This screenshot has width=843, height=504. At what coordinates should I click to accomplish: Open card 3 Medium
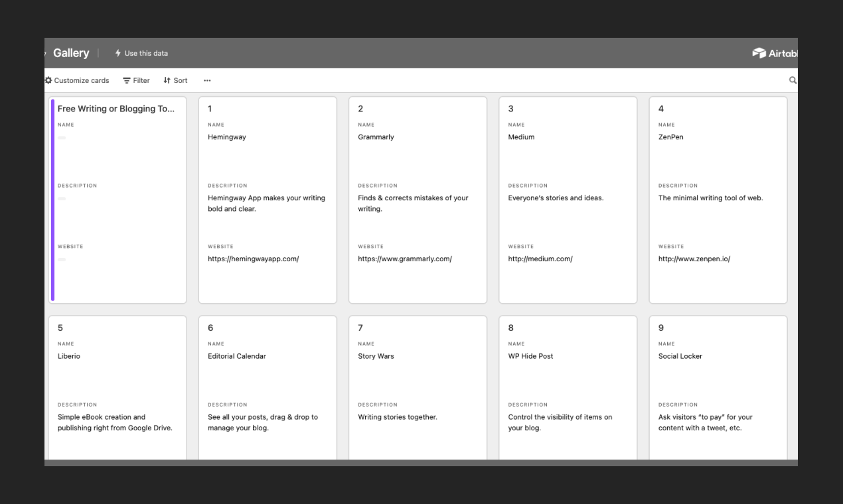click(x=568, y=200)
